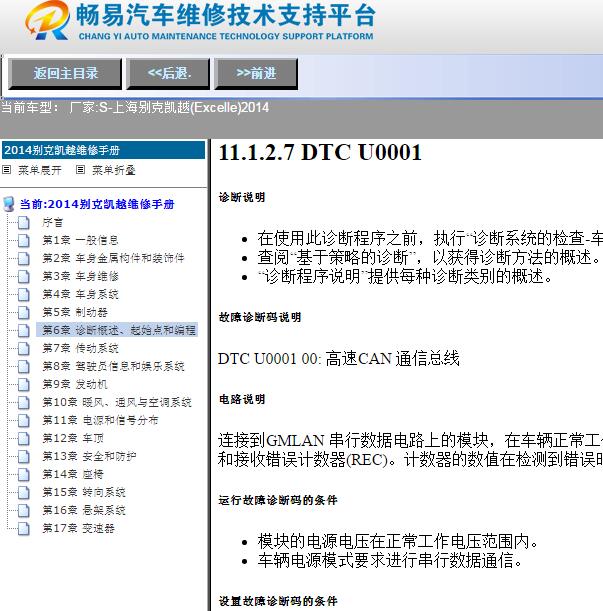Open 第15章 转向系统
Image resolution: width=603 pixels, height=611 pixels.
click(84, 492)
